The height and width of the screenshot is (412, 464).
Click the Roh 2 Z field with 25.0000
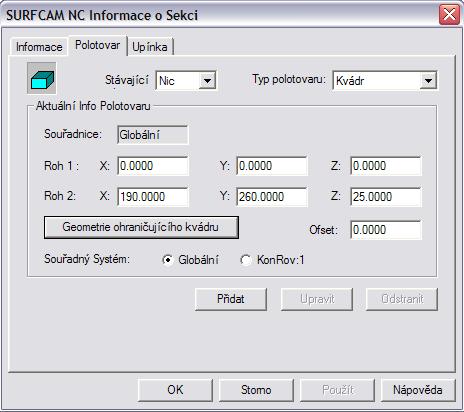pos(386,197)
